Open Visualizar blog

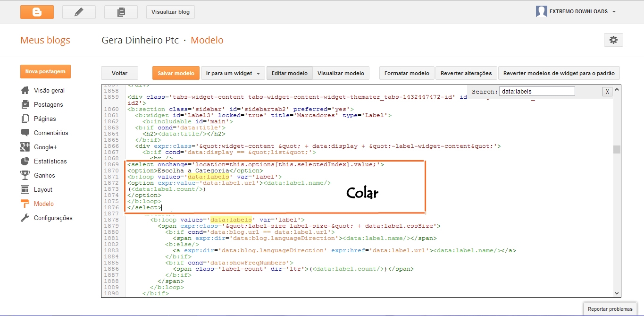tap(170, 12)
